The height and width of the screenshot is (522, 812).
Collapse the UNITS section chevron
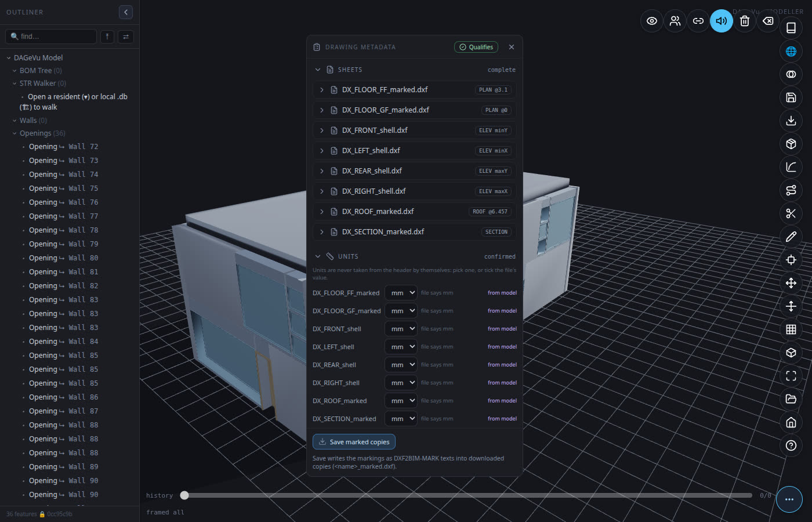click(318, 256)
